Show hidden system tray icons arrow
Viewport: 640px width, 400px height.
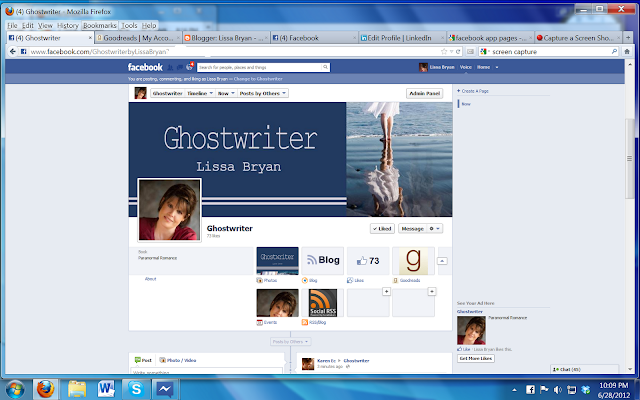coord(514,390)
